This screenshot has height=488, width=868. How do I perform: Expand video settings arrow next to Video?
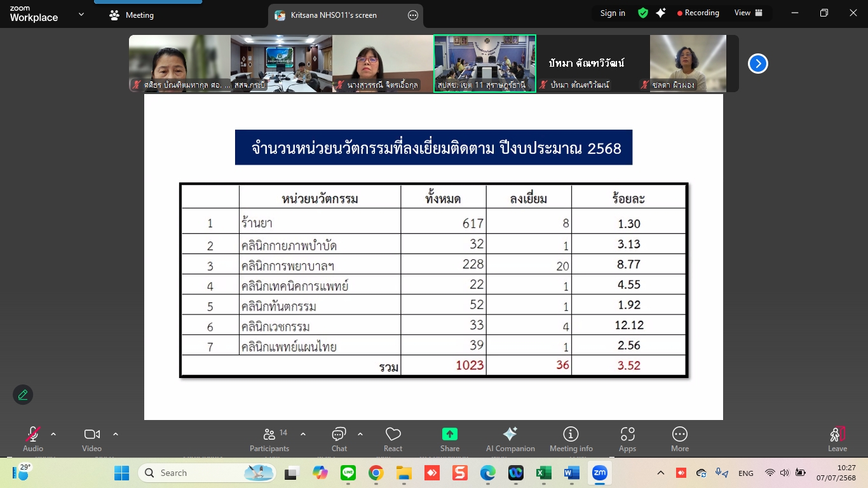[116, 435]
